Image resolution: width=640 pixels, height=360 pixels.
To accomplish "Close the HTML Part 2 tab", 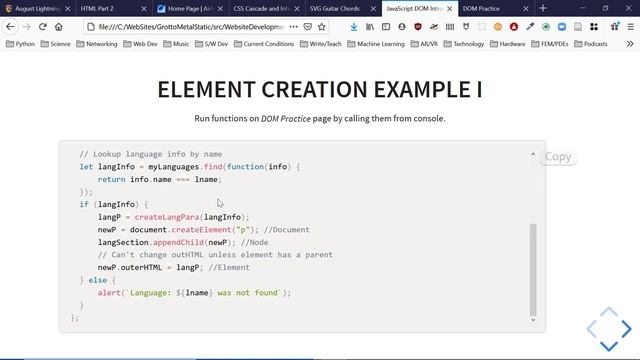I will tap(144, 9).
